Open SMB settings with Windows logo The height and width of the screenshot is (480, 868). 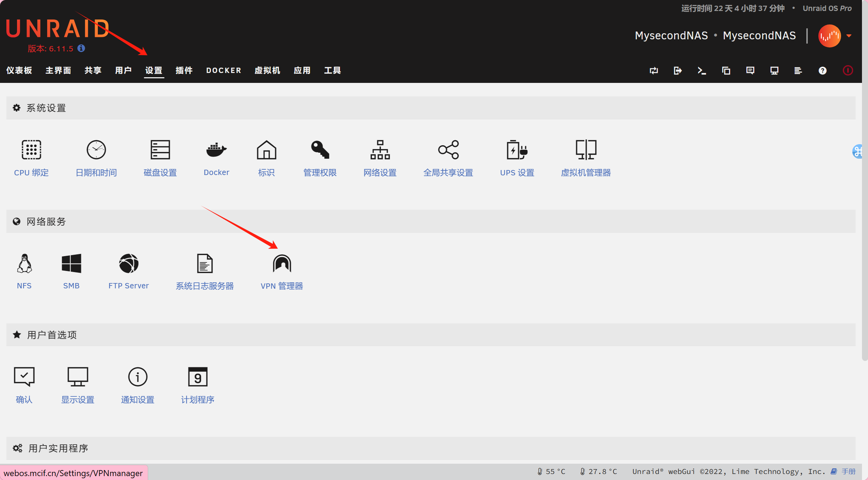coord(71,264)
